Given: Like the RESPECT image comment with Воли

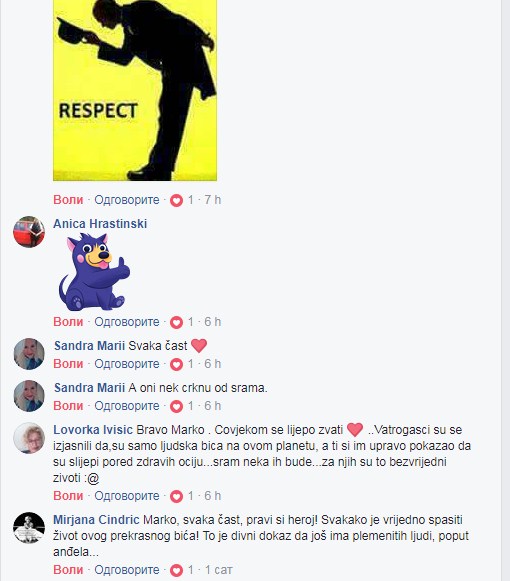Looking at the screenshot, I should [68, 200].
